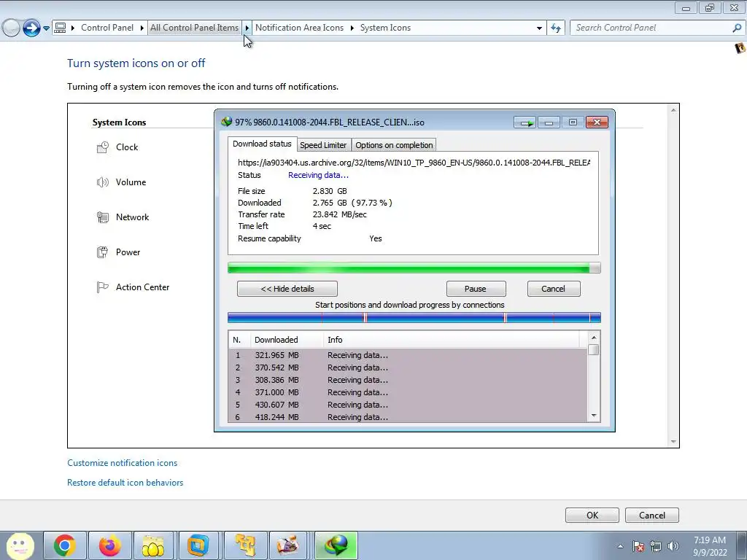Click OK in the System Icons window
747x560 pixels.
pos(592,516)
